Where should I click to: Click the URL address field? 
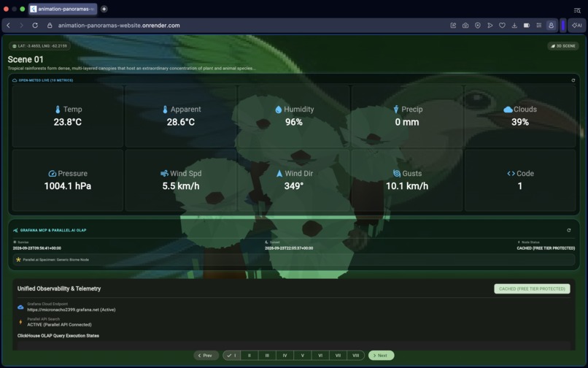[119, 26]
